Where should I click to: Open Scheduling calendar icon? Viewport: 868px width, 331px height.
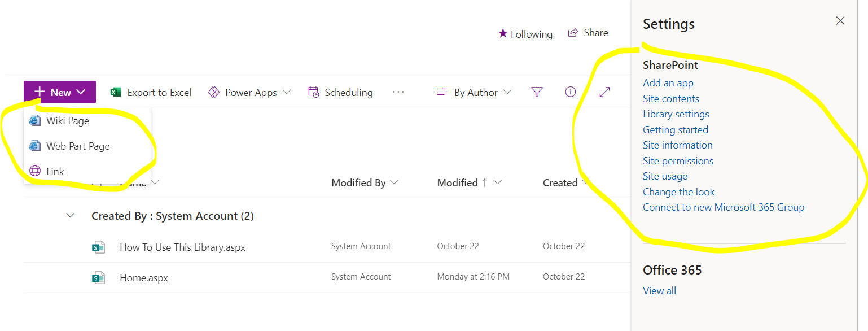(x=314, y=92)
